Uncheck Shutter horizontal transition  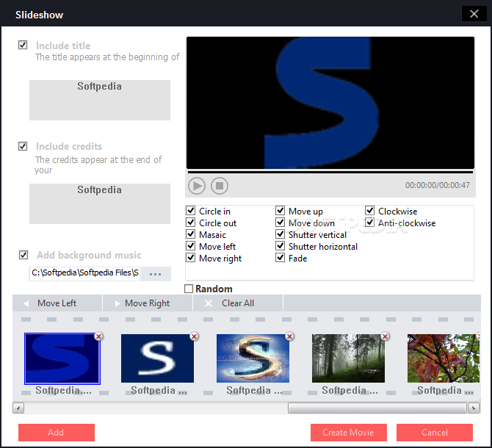(x=280, y=246)
